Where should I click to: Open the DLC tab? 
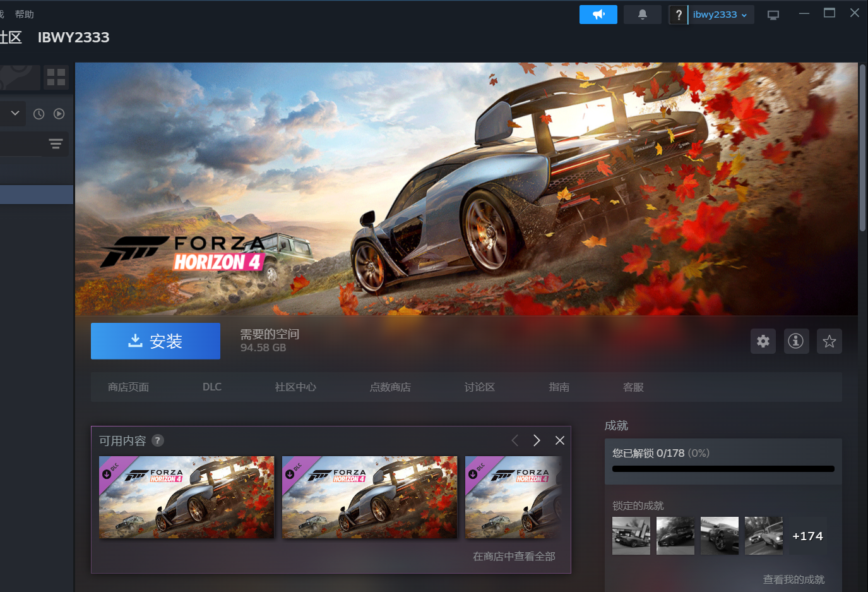[212, 387]
